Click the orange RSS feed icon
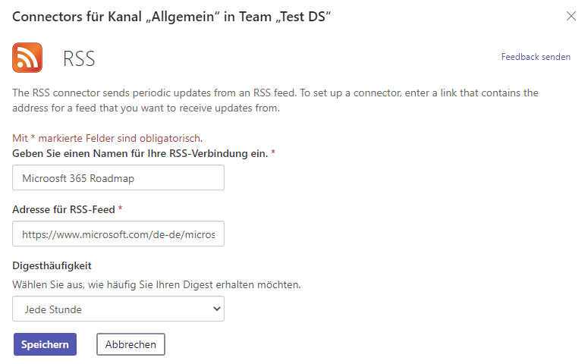The height and width of the screenshot is (364, 588). (27, 58)
